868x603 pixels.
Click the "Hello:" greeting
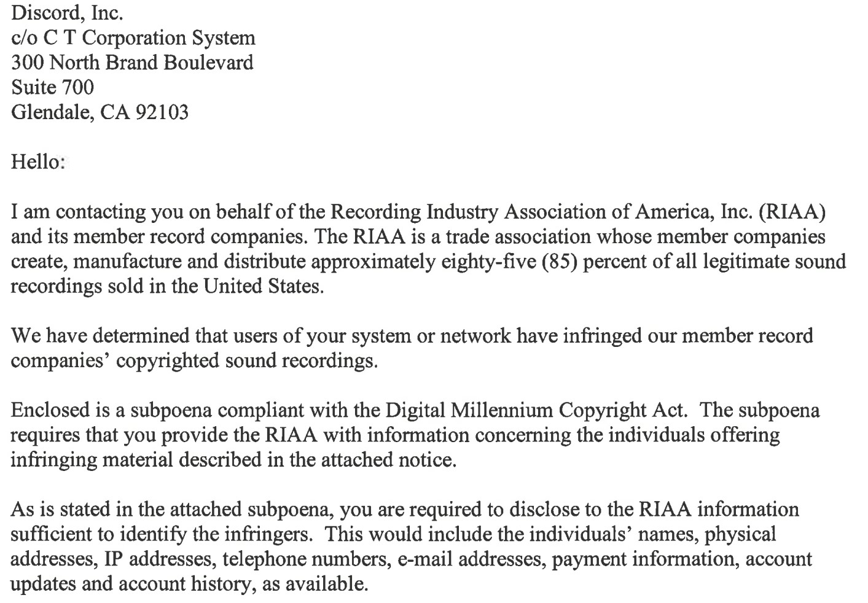pyautogui.click(x=37, y=162)
